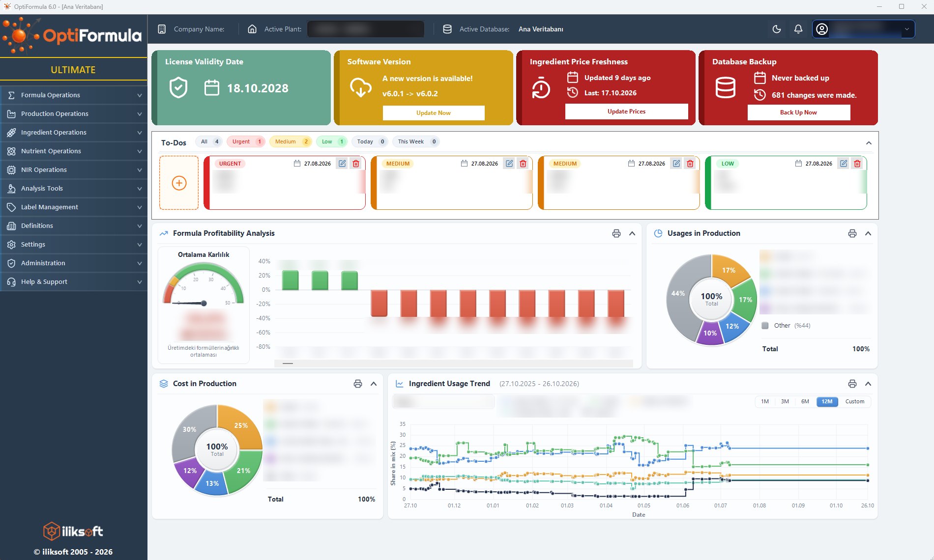Screen dimensions: 934x560
Task: Select the 3M trend range
Action: 785,401
